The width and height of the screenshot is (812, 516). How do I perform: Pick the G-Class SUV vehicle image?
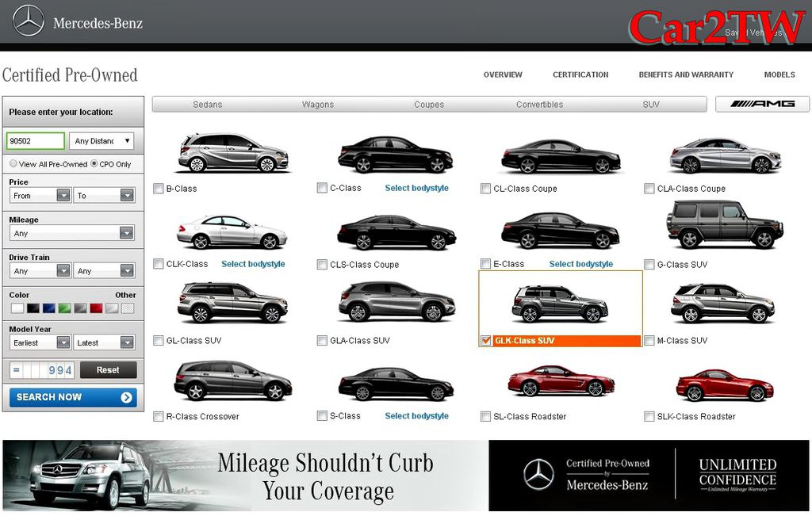click(x=725, y=224)
